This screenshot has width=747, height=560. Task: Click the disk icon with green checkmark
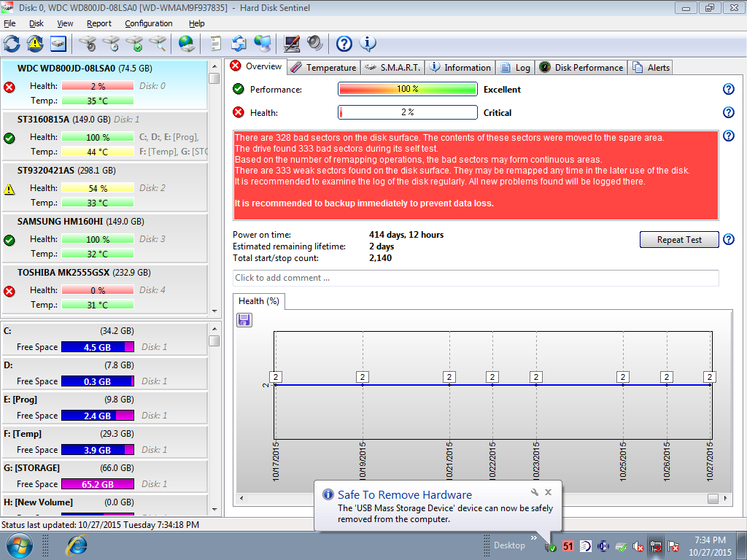click(134, 44)
